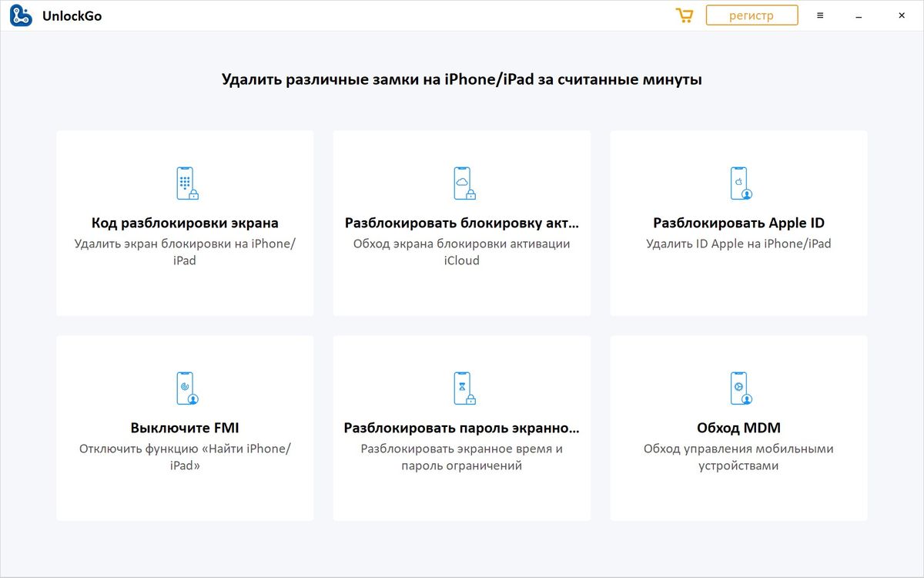
Task: Open the Выключите FMI feature
Action: tap(185, 428)
